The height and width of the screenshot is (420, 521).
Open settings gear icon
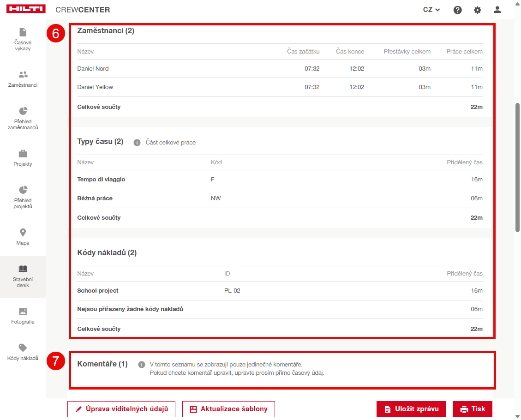(477, 10)
